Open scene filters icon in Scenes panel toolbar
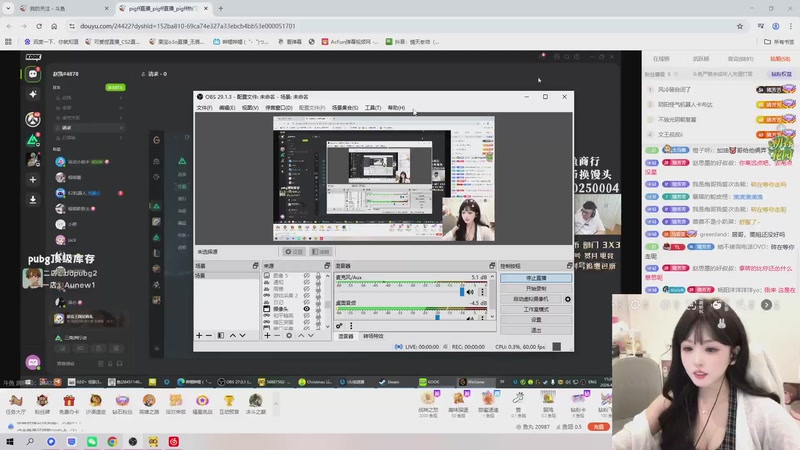The image size is (800, 450). point(220,335)
